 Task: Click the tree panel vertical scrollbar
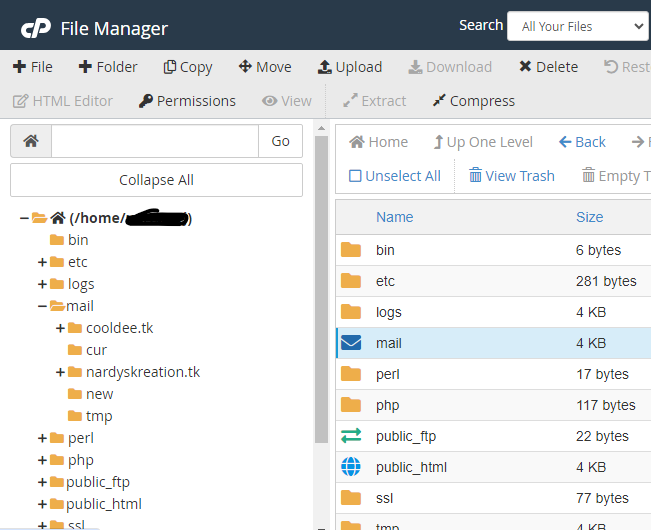321,289
